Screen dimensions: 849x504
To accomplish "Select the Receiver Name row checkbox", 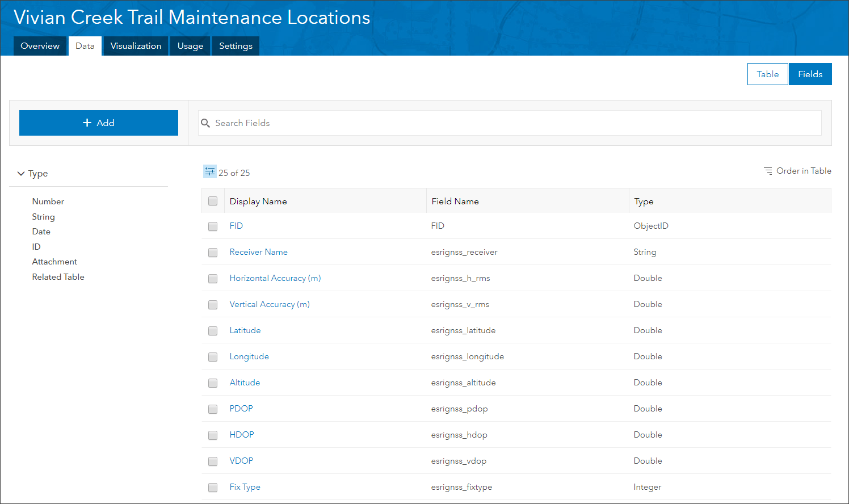I will click(213, 253).
